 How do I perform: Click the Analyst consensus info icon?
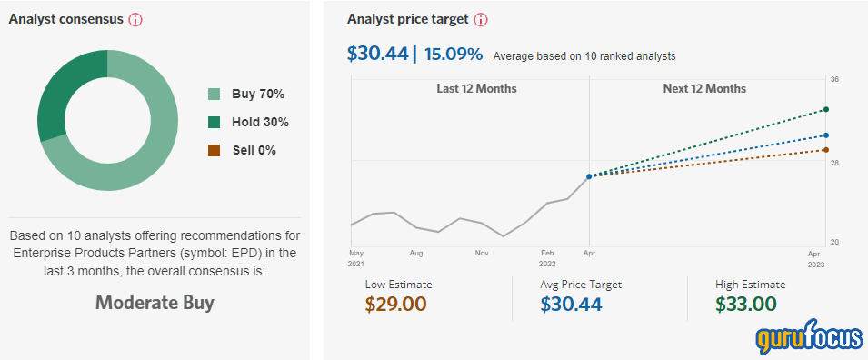[x=135, y=19]
